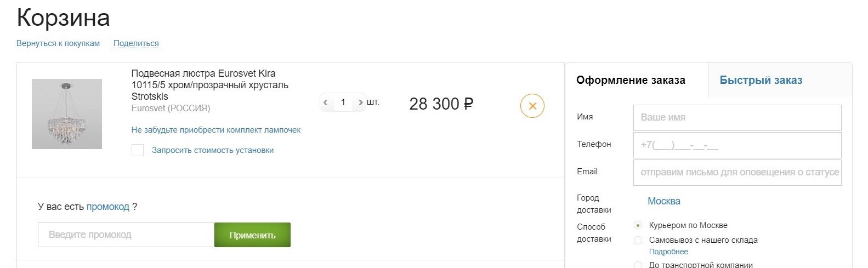Focus the phone number field
Viewport: 868px width, 268px height.
pos(737,145)
